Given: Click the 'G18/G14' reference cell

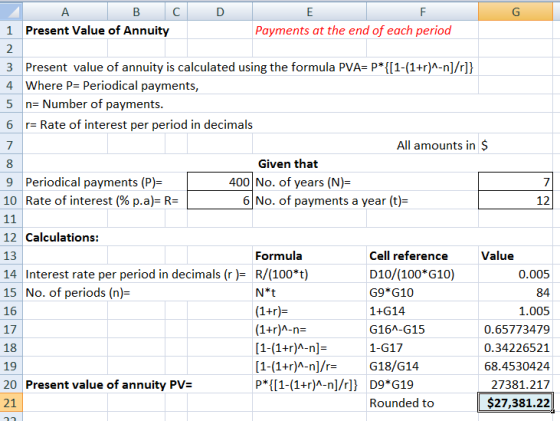Looking at the screenshot, I should point(422,366).
